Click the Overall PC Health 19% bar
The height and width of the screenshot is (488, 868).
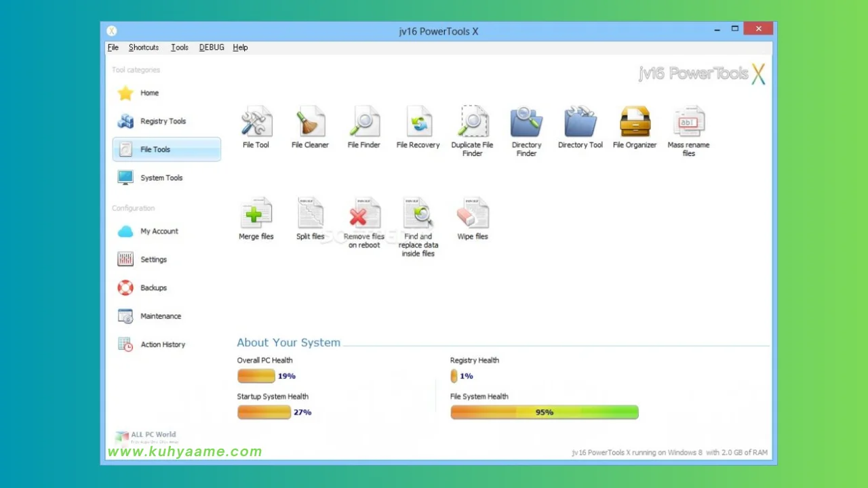tap(256, 376)
